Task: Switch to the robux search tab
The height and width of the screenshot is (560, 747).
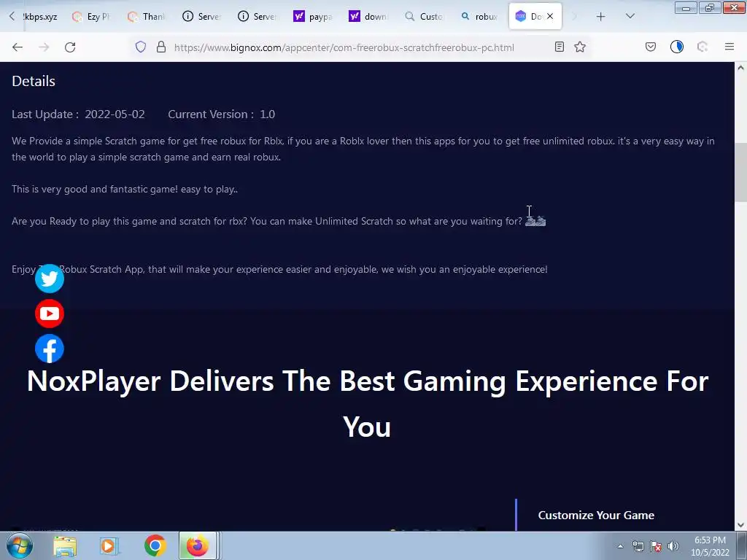Action: tap(479, 17)
